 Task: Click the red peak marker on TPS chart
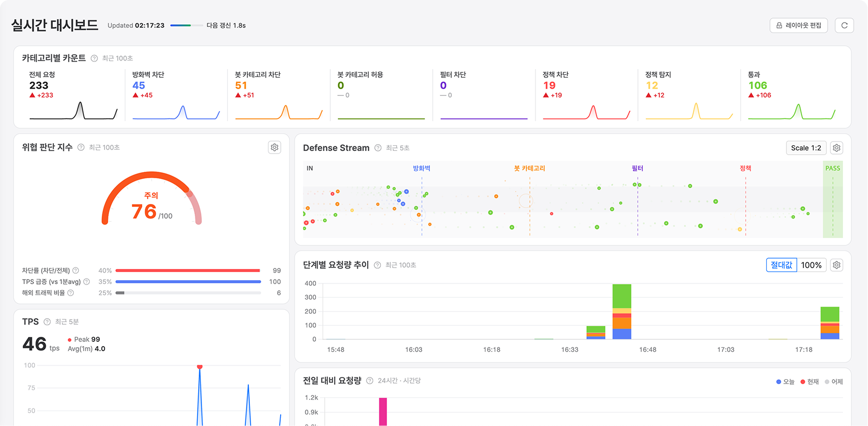point(200,367)
